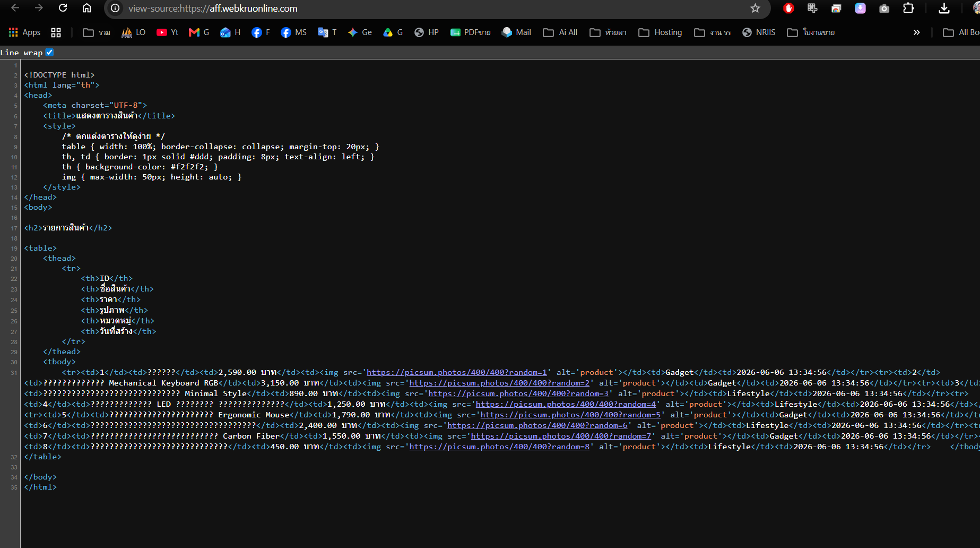Open the Extensions puzzle icon
The width and height of the screenshot is (980, 548).
pyautogui.click(x=908, y=8)
